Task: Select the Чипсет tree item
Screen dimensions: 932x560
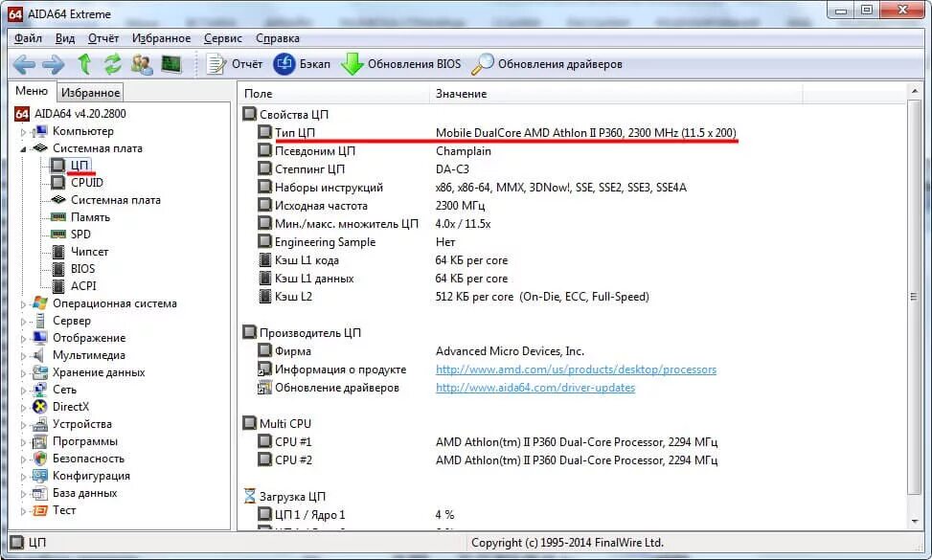Action: [89, 251]
